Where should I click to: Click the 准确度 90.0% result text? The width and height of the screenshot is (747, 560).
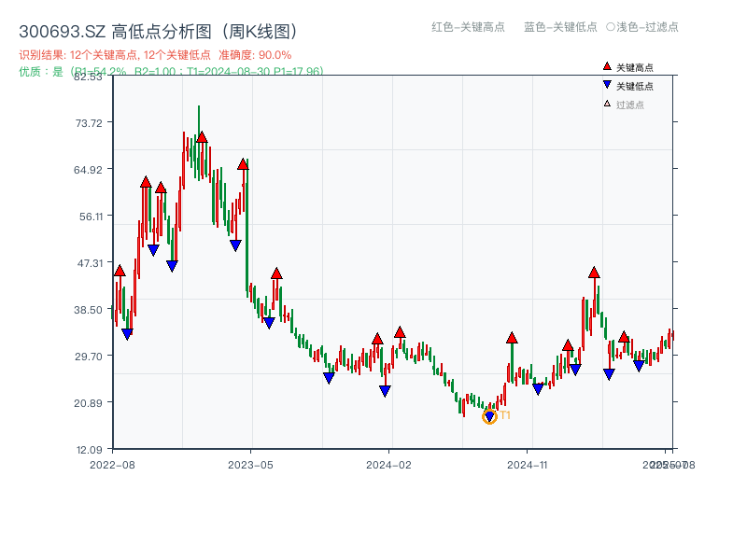255,55
